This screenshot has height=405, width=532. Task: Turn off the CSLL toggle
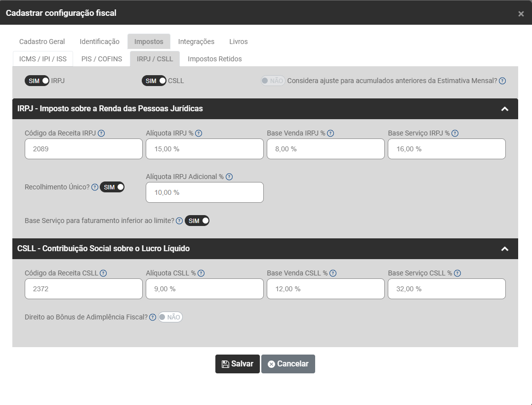coord(154,81)
